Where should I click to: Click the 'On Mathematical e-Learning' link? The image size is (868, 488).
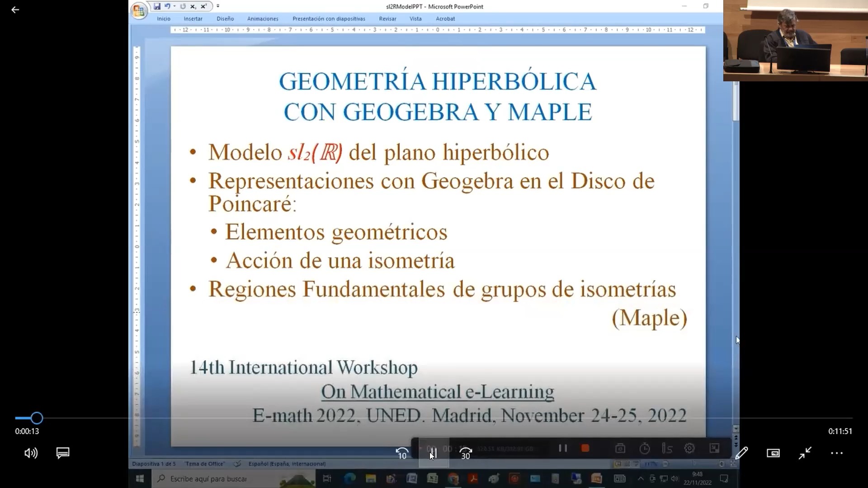click(x=438, y=392)
